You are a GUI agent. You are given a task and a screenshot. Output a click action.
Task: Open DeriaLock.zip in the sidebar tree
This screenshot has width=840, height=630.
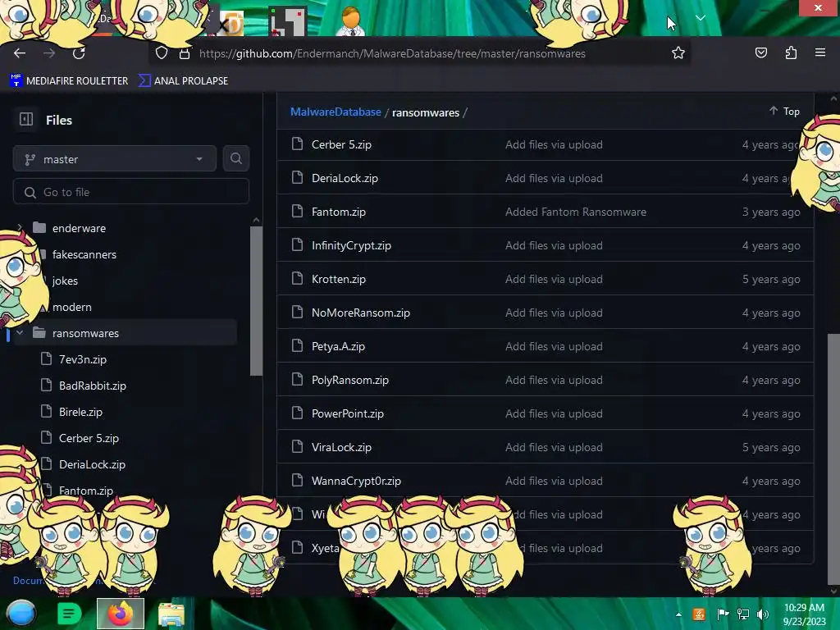[92, 464]
